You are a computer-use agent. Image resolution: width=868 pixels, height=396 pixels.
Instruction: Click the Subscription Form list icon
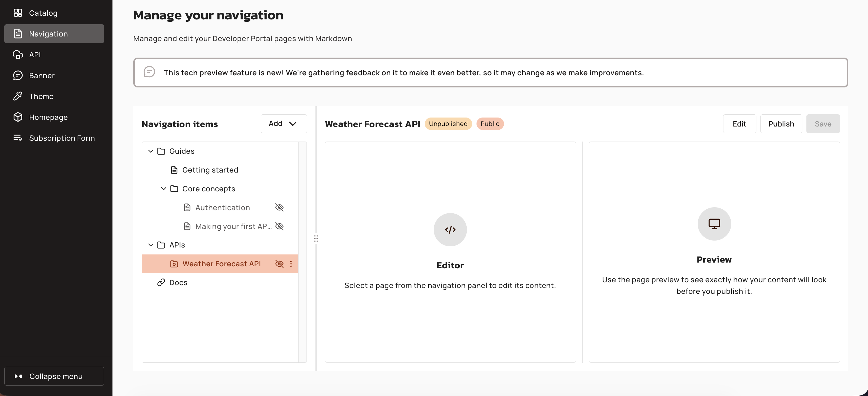click(x=18, y=138)
